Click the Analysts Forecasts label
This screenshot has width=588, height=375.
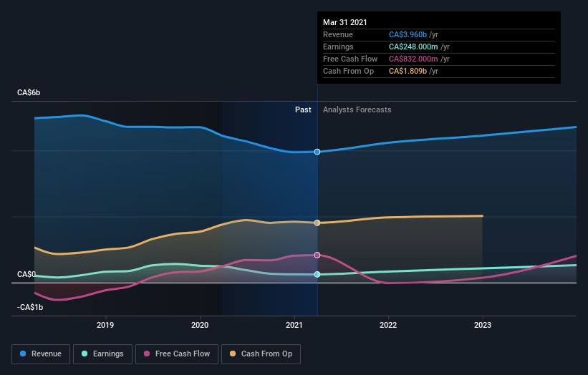tap(357, 109)
